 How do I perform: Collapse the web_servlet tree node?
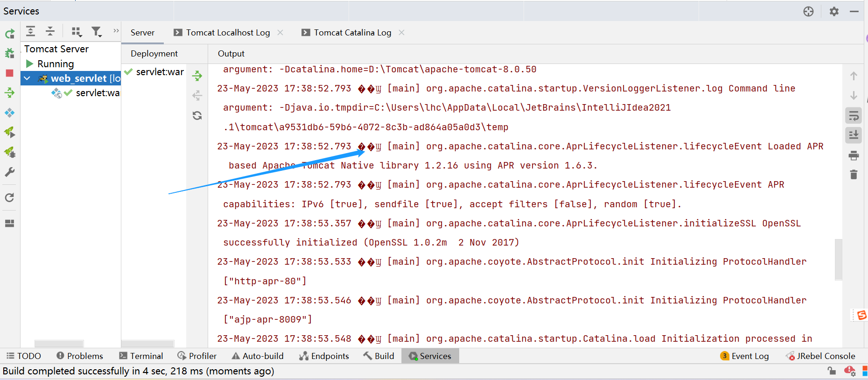[x=28, y=78]
